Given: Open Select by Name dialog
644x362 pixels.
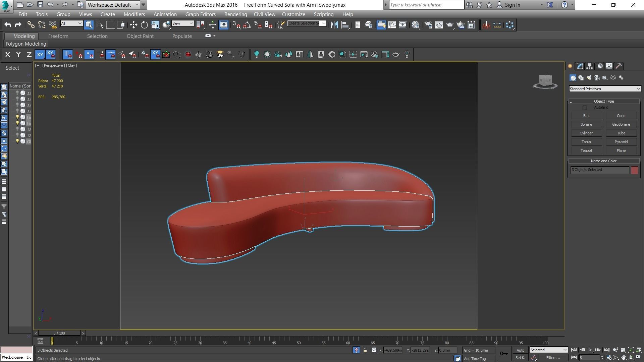Looking at the screenshot, I should 99,25.
